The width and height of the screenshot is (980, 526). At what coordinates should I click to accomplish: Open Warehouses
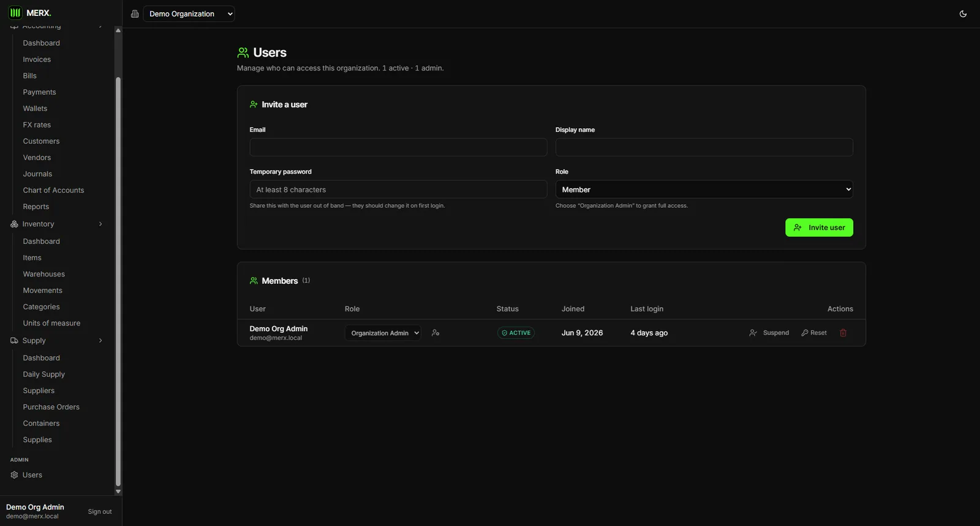(x=43, y=274)
